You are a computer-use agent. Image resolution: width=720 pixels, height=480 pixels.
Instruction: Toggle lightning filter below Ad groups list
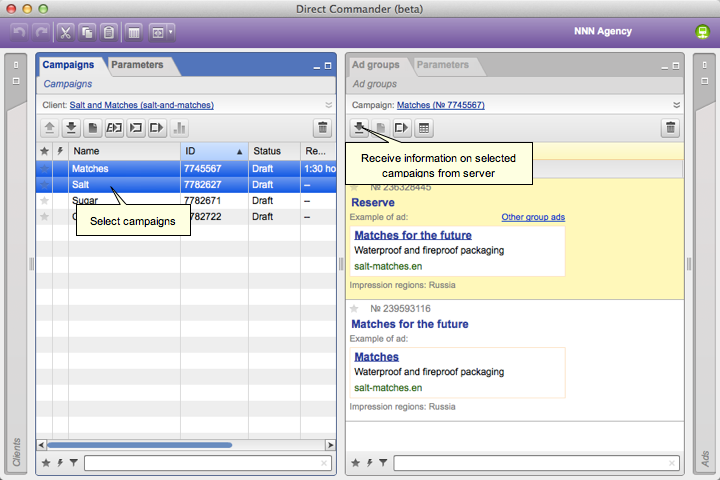[370, 463]
